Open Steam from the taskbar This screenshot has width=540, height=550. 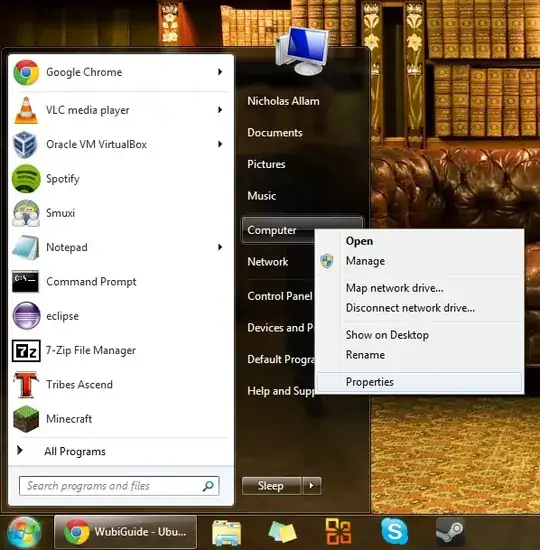450,532
